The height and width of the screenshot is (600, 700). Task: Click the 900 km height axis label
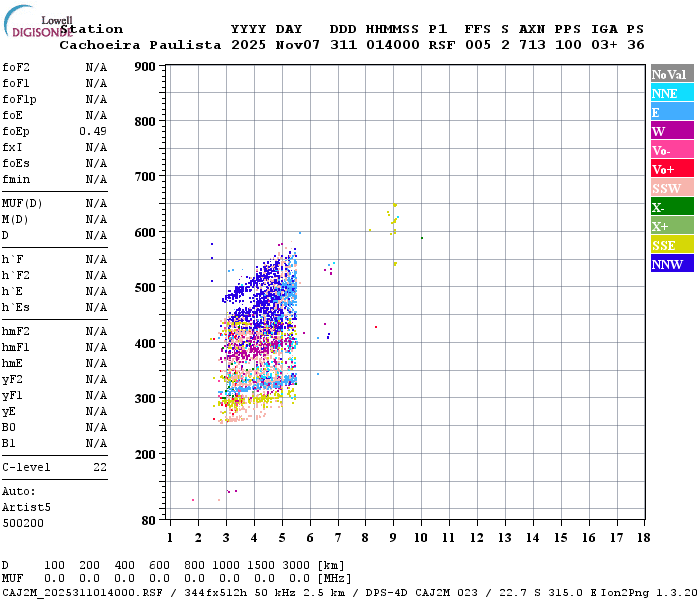(145, 67)
